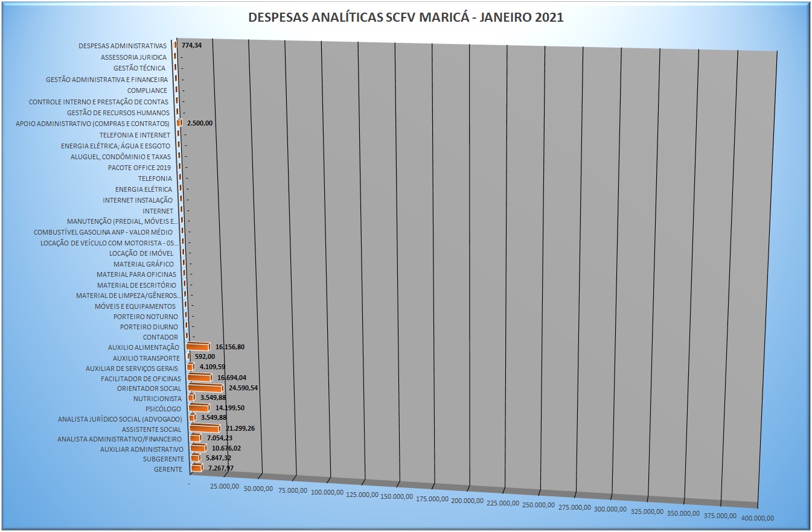Image resolution: width=812 pixels, height=532 pixels.
Task: Click ANALISTA ADMINISTRATIVO/FINANCEIRO label
Action: point(120,439)
